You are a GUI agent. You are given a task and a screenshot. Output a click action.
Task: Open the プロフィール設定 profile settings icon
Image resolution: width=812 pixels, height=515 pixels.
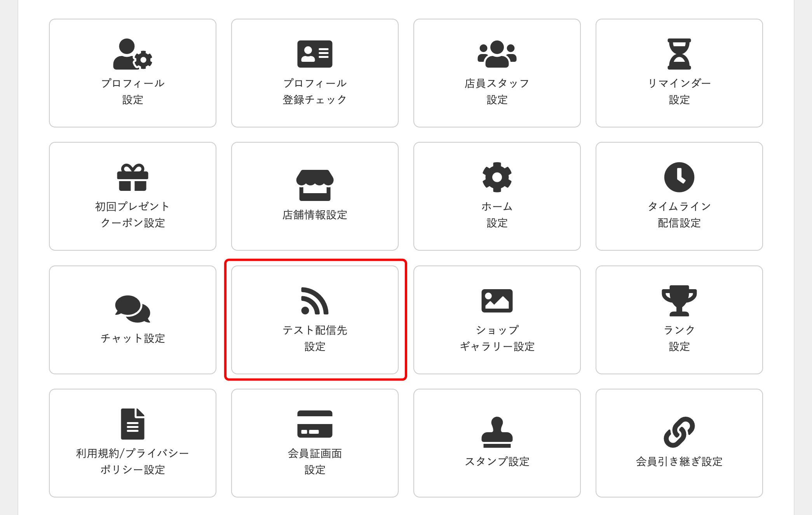pos(132,55)
